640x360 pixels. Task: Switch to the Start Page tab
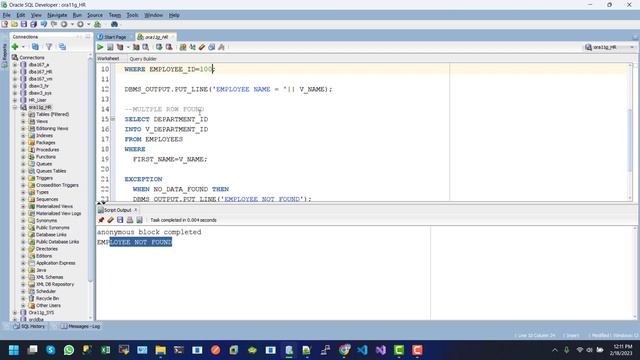point(115,37)
